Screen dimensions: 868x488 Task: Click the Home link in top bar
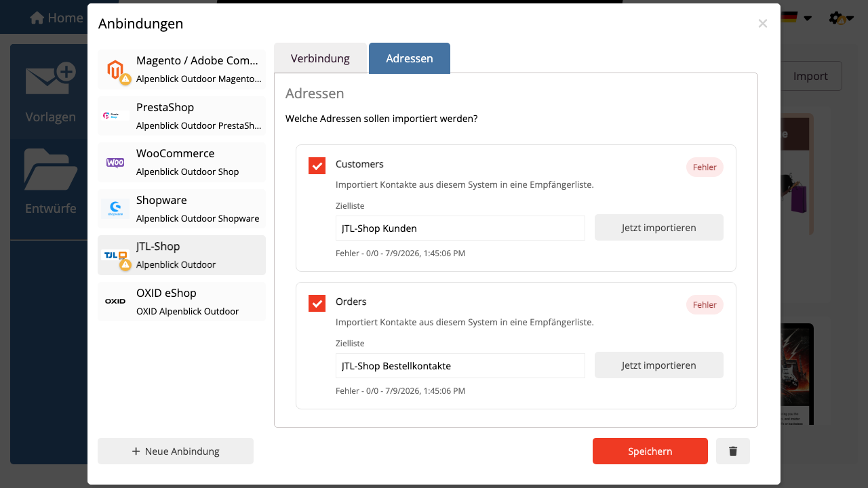click(x=56, y=18)
